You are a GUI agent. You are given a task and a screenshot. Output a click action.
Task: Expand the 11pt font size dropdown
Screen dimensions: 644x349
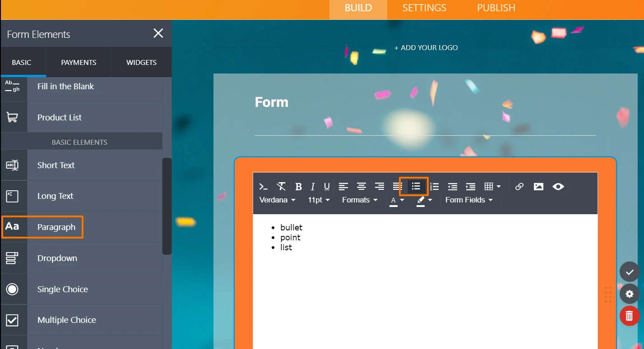319,200
